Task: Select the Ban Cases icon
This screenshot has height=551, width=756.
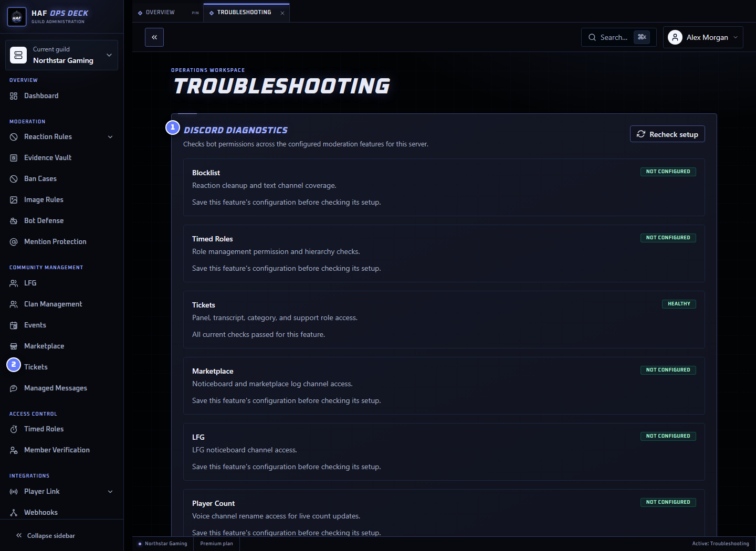Action: pos(14,179)
